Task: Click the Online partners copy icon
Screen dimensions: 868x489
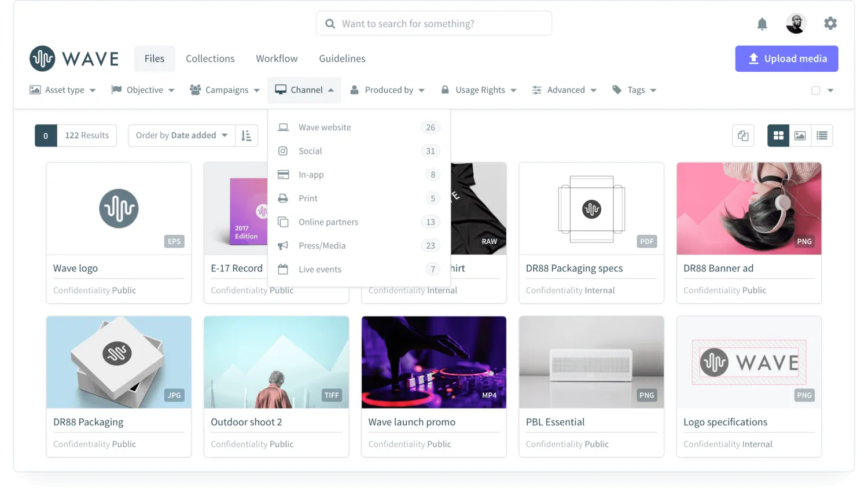Action: click(283, 222)
